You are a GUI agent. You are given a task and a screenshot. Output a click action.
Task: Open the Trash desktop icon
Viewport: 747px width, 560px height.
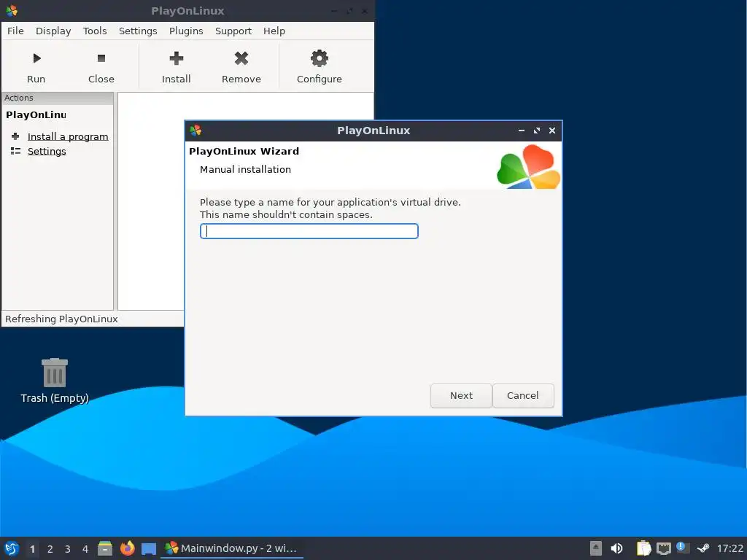click(x=55, y=381)
